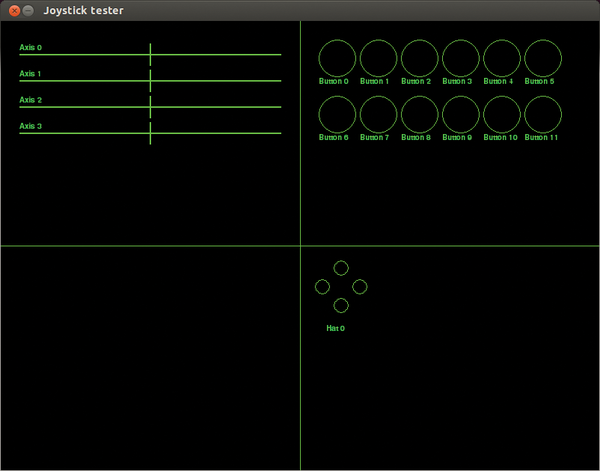Click the 'Axis 2' label
Image resolution: width=600 pixels, height=471 pixels.
click(31, 100)
